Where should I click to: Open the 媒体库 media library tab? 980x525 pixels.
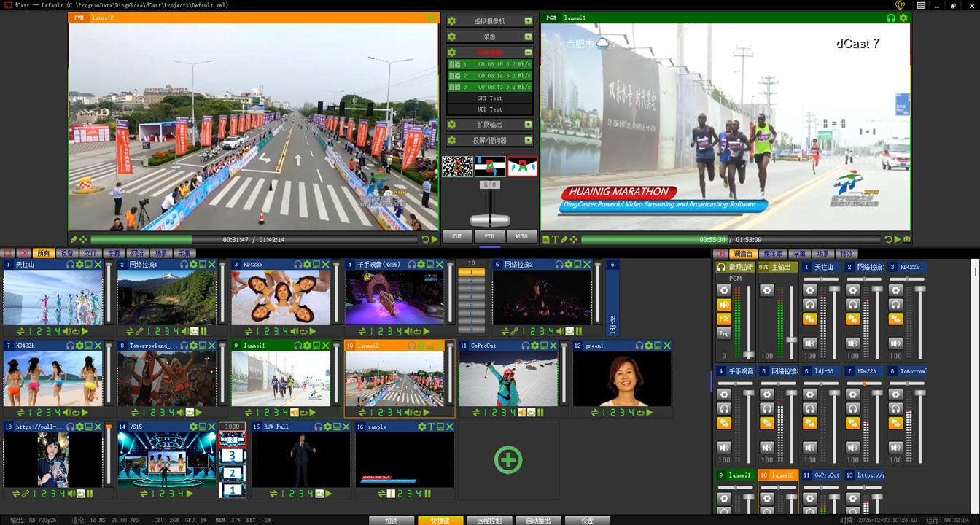tap(772, 254)
